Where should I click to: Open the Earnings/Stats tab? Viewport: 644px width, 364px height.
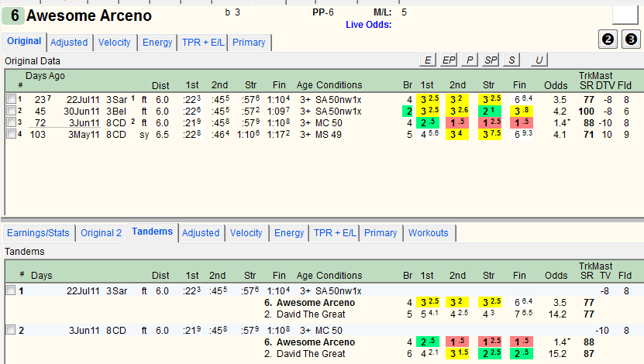point(38,232)
